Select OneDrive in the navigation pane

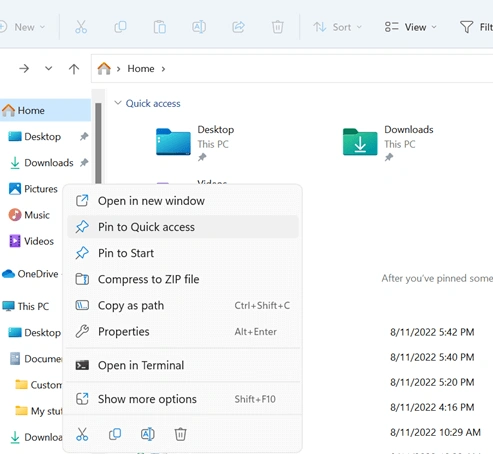(30, 274)
